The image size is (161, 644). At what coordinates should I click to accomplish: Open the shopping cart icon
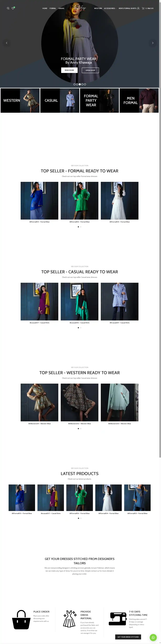[x=143, y=8]
